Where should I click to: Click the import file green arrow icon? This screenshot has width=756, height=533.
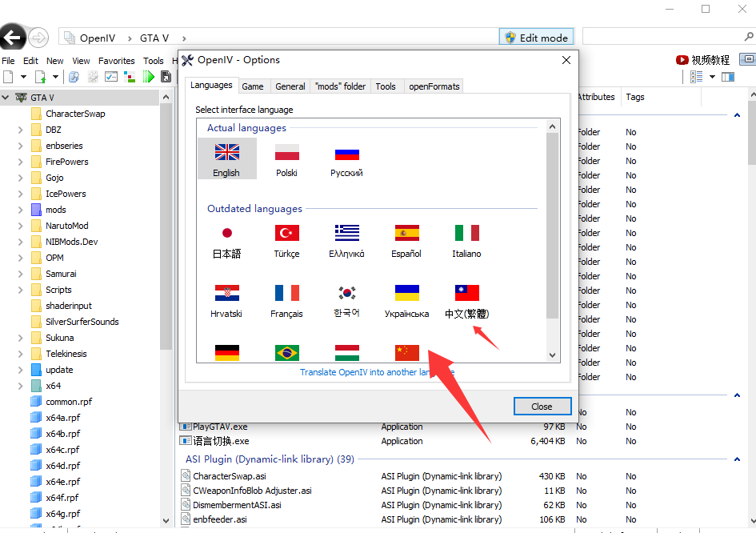point(41,77)
